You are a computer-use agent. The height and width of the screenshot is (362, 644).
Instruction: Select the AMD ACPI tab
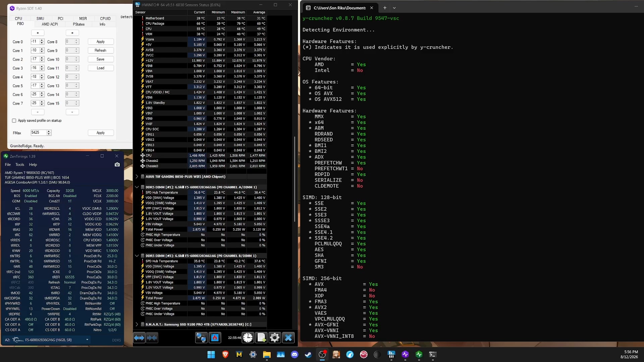point(50,24)
